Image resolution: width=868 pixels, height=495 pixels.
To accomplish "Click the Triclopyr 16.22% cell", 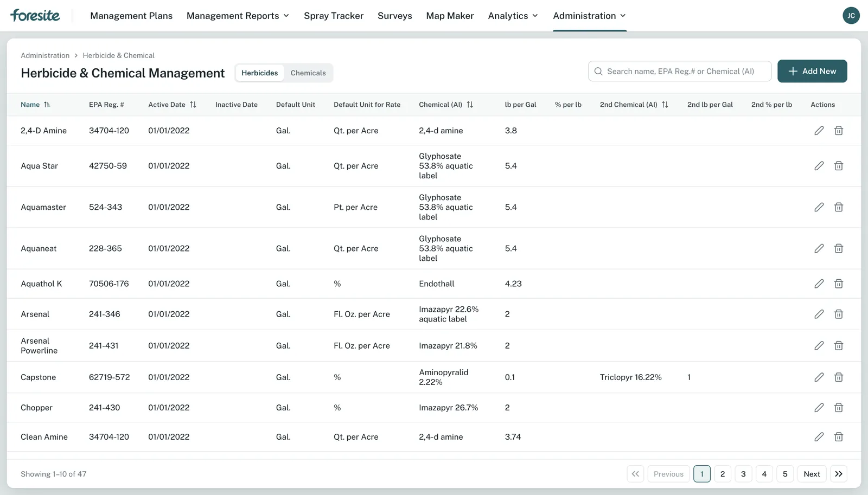I will pos(631,377).
